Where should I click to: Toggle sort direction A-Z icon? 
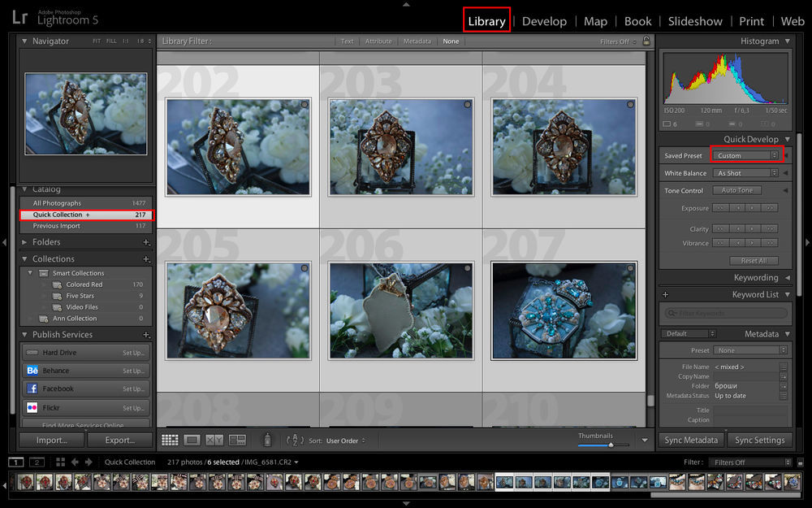click(x=295, y=440)
